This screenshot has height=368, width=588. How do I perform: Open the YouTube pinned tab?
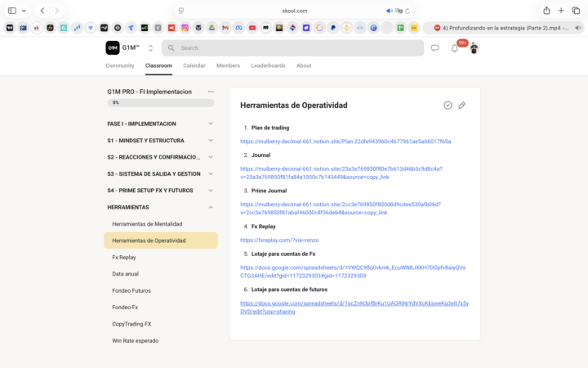[x=252, y=28]
